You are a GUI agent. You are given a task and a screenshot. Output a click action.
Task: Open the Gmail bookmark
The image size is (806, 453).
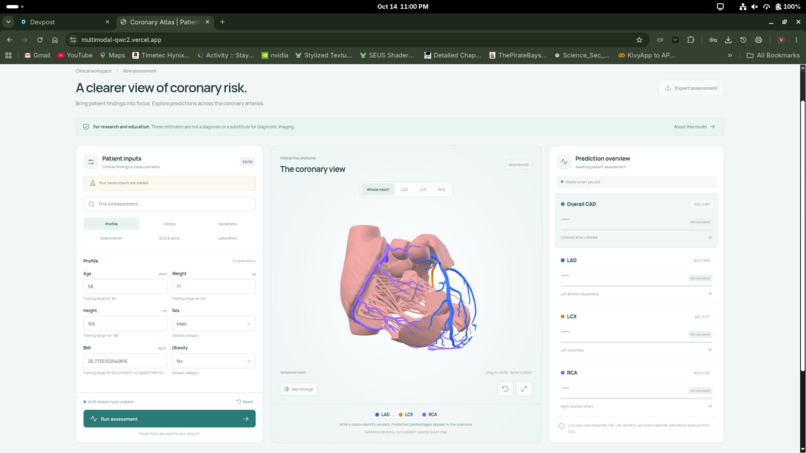(x=38, y=55)
